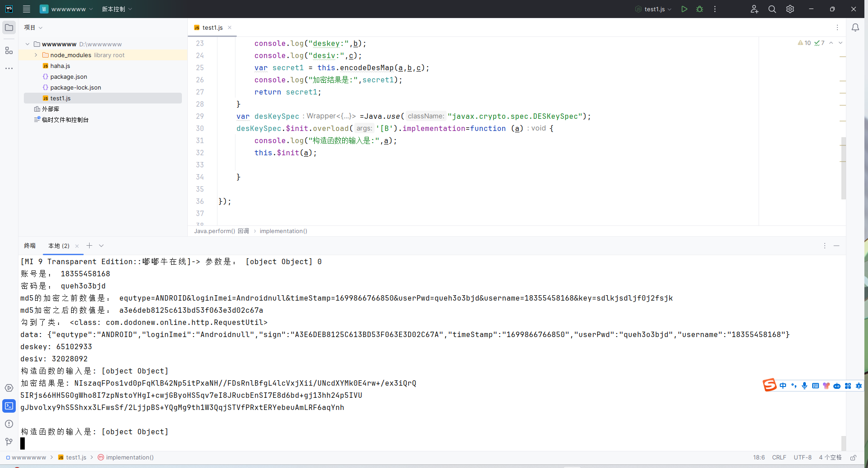Click the Sogou input method logo

[x=769, y=385]
